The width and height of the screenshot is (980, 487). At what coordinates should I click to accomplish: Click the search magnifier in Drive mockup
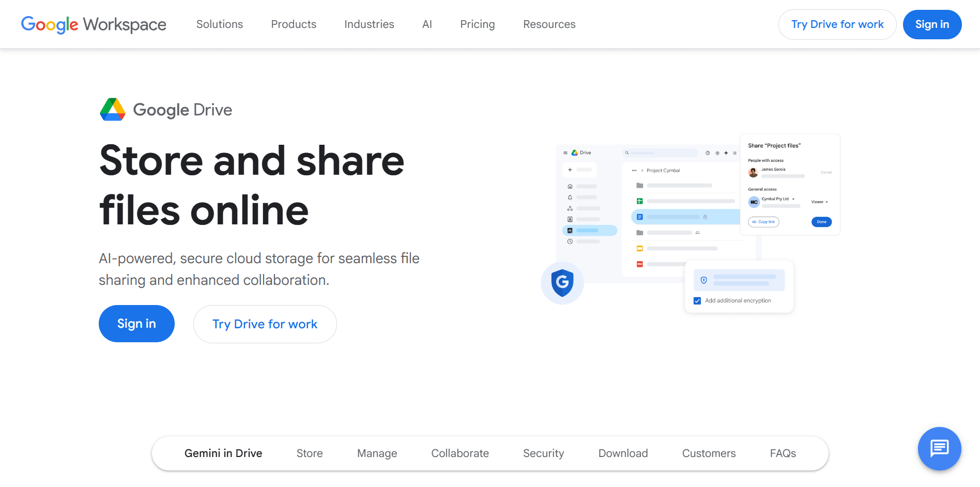click(x=627, y=153)
